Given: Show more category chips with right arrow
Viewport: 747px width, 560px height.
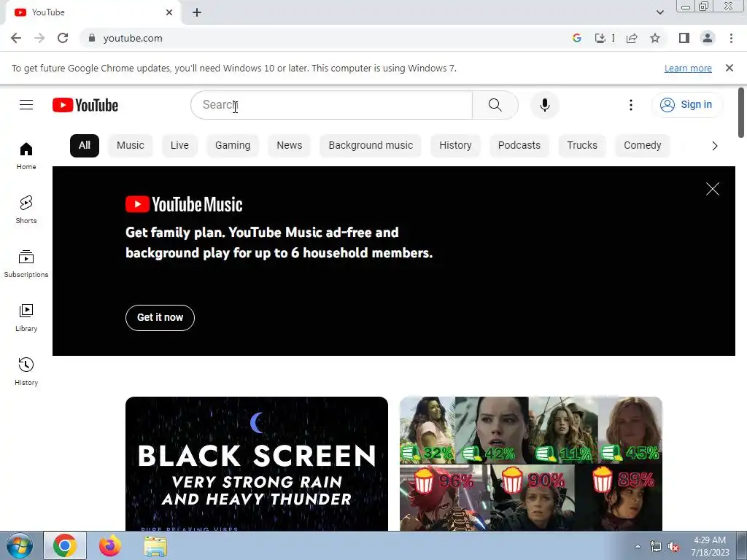Looking at the screenshot, I should pyautogui.click(x=715, y=146).
